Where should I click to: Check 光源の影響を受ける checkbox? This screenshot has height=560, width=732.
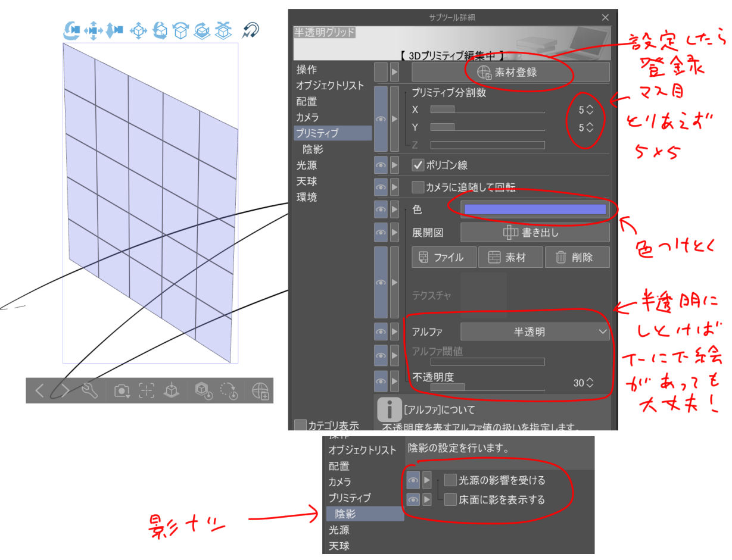point(450,480)
